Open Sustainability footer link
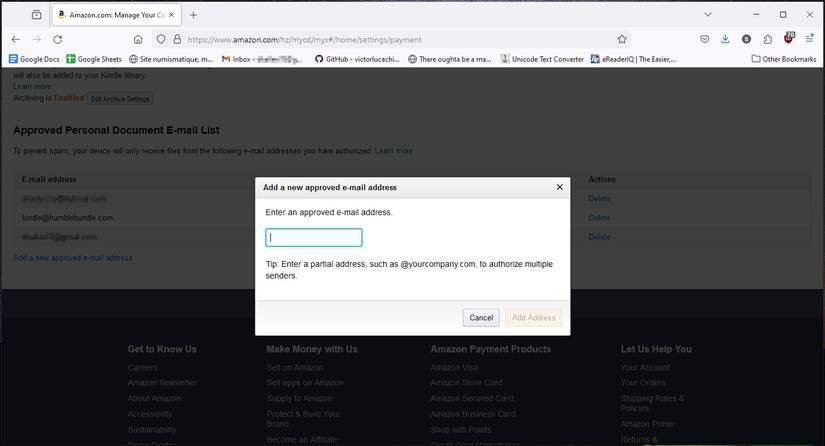 [x=152, y=430]
